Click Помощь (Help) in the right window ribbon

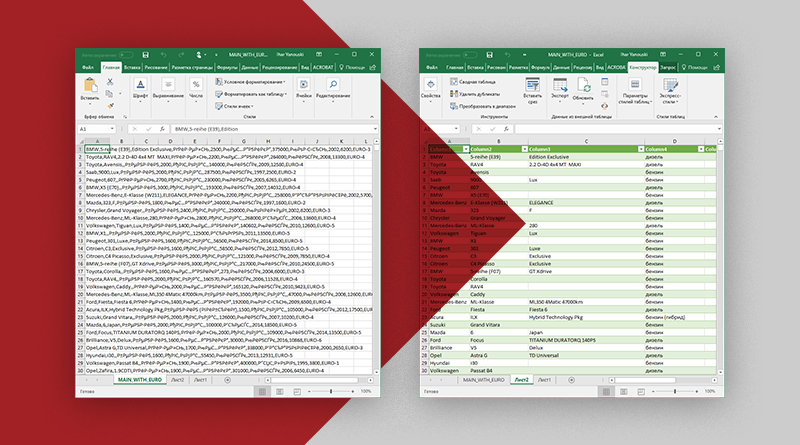pyautogui.click(x=695, y=67)
